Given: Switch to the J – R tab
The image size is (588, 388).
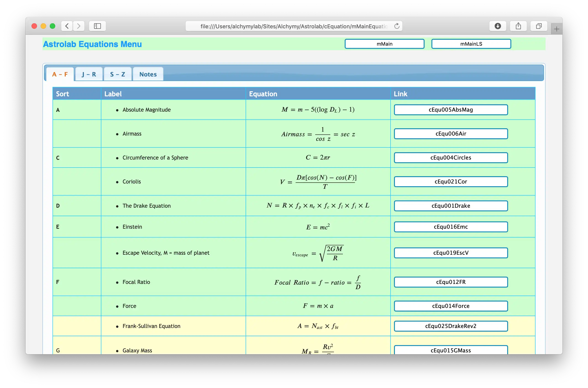Looking at the screenshot, I should tap(89, 74).
